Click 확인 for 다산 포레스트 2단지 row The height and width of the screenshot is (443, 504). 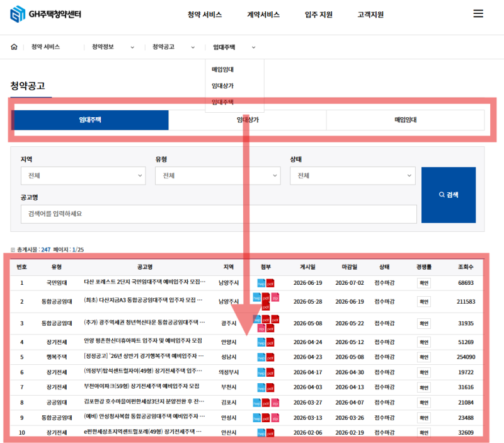point(424,283)
